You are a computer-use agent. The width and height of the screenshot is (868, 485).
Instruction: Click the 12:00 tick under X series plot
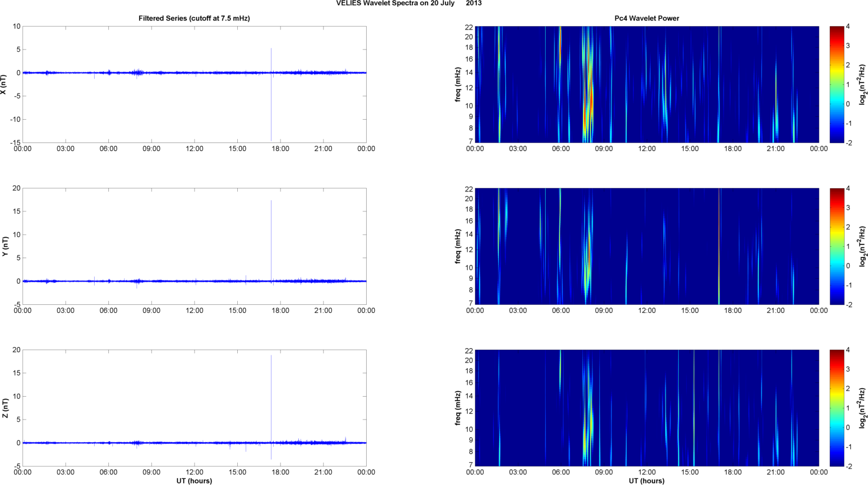tap(194, 149)
